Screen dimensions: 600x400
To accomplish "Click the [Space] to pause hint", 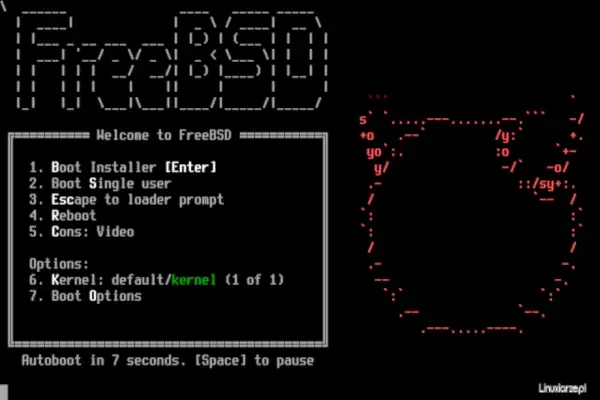I will click(x=254, y=360).
